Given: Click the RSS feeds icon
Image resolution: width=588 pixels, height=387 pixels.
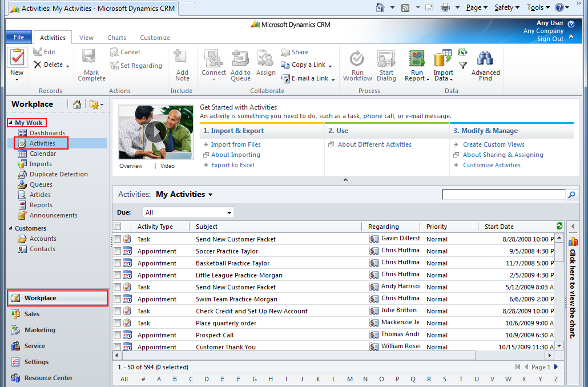Looking at the screenshot, I should (405, 8).
